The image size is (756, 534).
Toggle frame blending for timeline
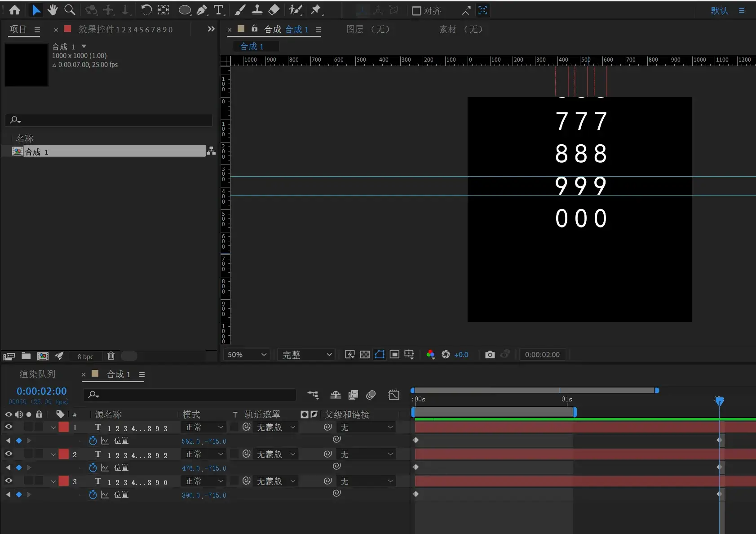pos(354,395)
